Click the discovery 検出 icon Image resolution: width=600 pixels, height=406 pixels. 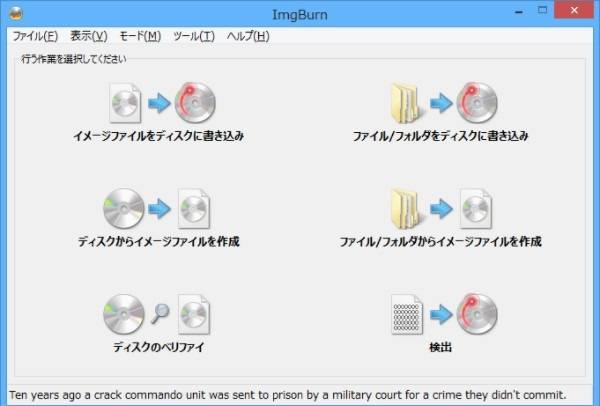tap(444, 314)
